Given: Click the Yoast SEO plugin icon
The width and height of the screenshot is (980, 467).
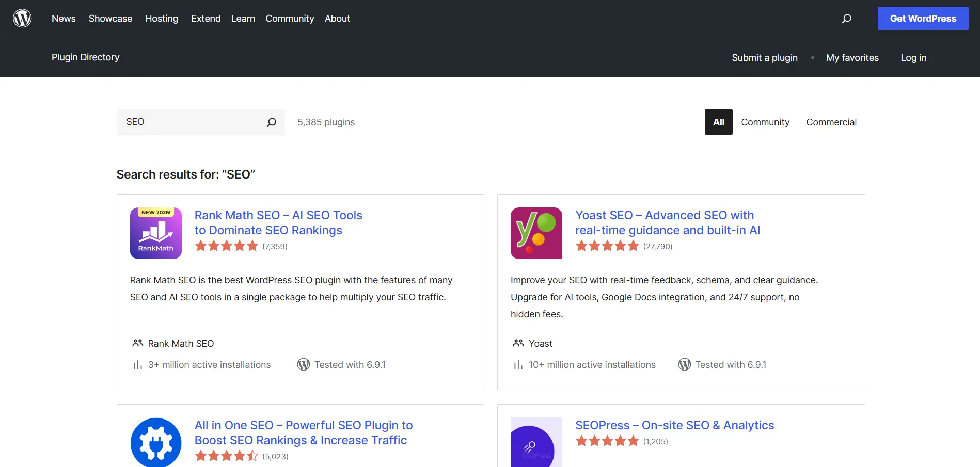Looking at the screenshot, I should tap(536, 233).
